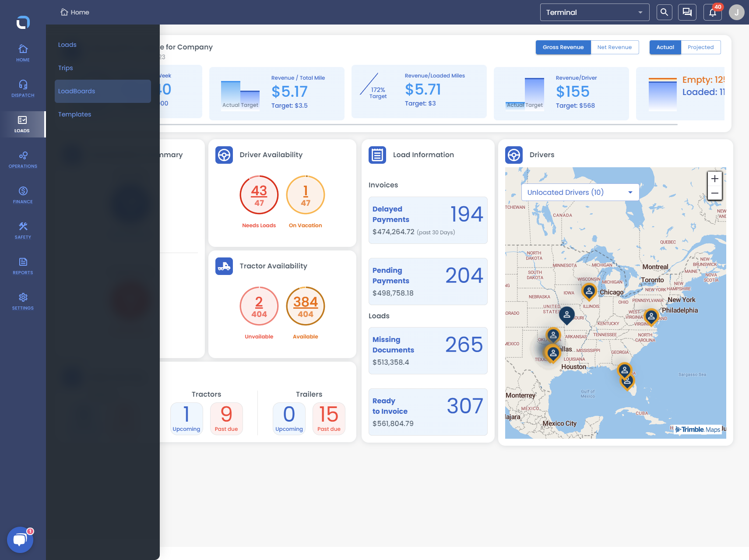Click the Available tractors 384 circle
Screen dimensions: 749x560
click(306, 306)
